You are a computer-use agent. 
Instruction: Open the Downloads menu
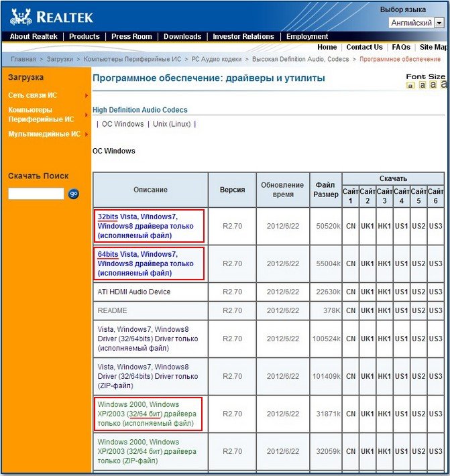click(x=182, y=36)
